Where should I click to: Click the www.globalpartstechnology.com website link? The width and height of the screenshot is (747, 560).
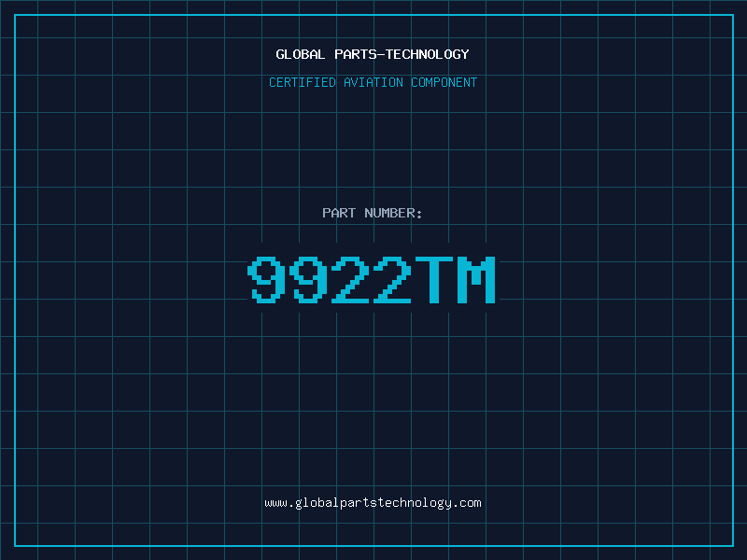click(x=373, y=503)
